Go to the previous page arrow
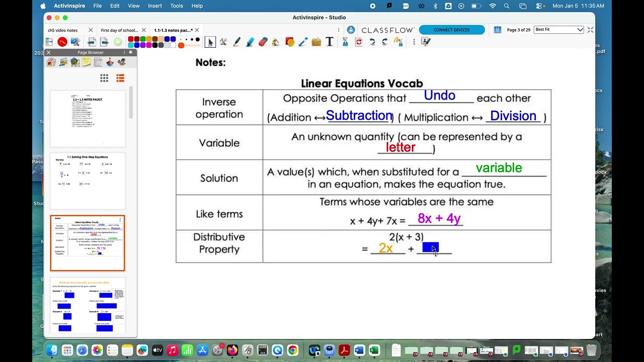 point(92,42)
